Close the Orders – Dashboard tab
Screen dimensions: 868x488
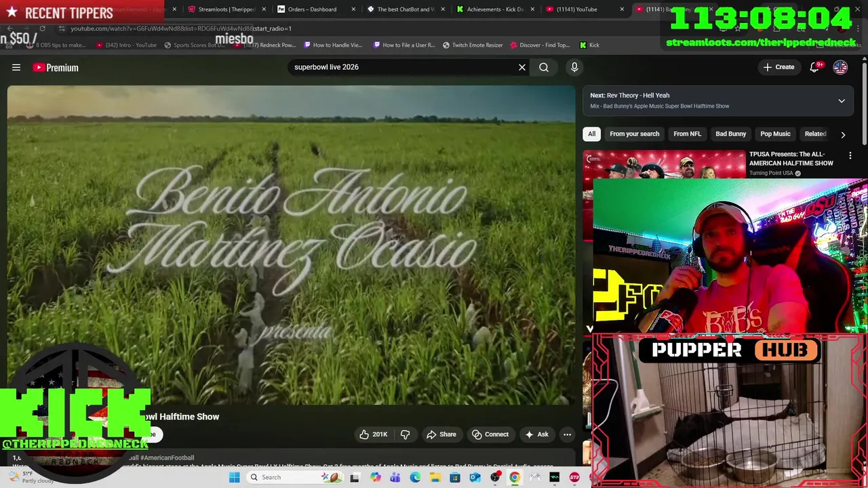pyautogui.click(x=354, y=9)
